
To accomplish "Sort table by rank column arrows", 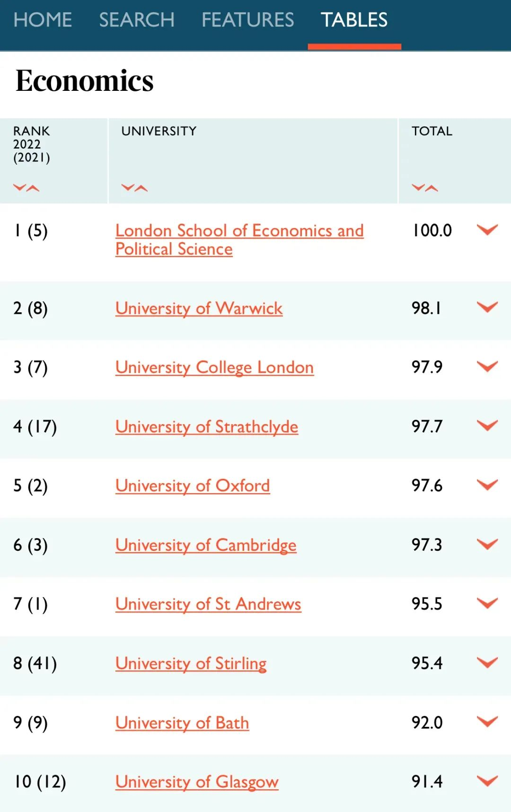I will point(26,188).
